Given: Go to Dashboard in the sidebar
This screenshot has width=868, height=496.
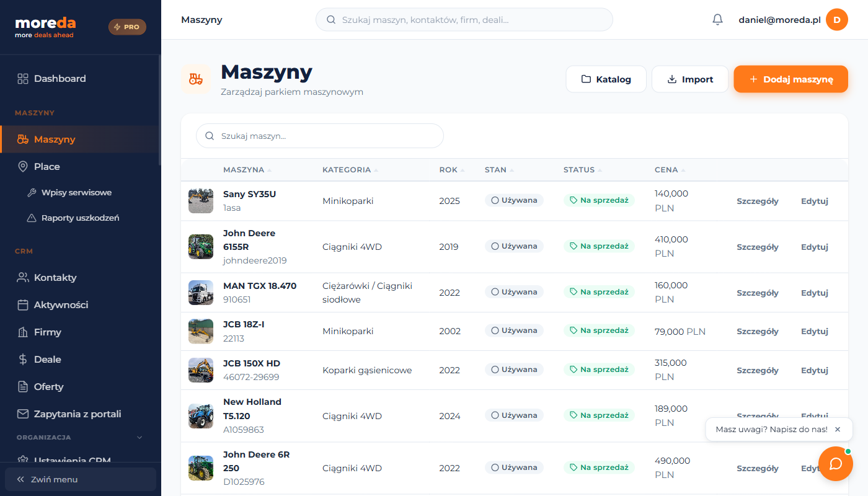Looking at the screenshot, I should click(81, 79).
